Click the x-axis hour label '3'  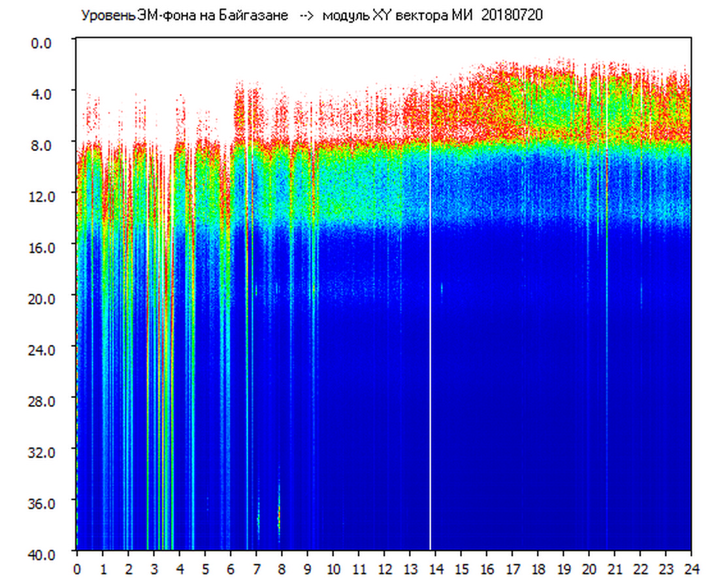154,568
